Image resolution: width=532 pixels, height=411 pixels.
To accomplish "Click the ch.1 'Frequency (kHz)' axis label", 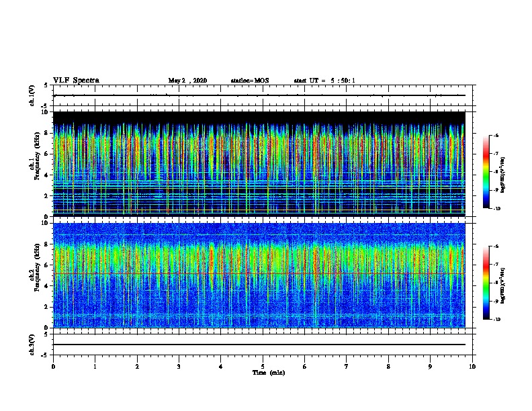I will pos(37,156).
